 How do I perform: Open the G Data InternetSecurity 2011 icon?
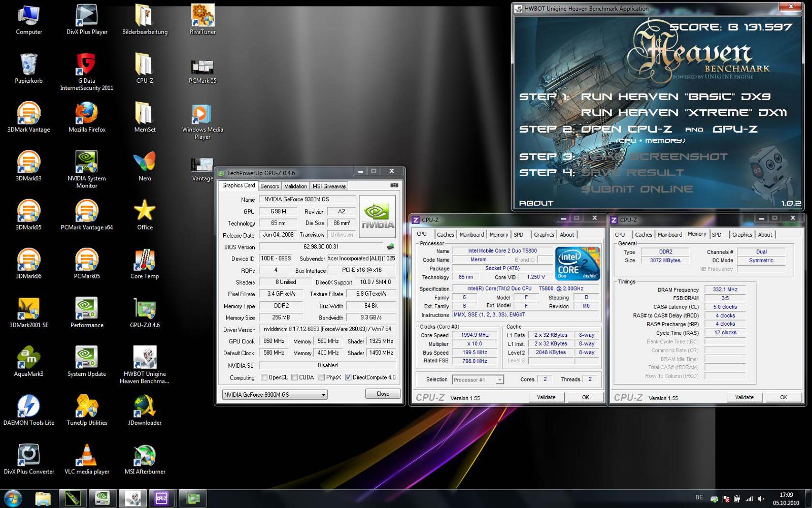[87, 72]
